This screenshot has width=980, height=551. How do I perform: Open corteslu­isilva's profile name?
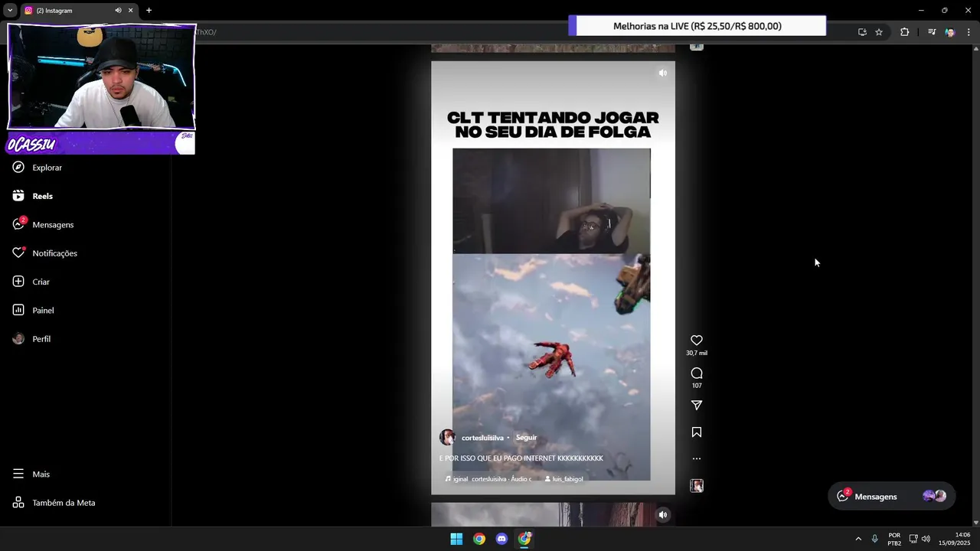point(482,438)
